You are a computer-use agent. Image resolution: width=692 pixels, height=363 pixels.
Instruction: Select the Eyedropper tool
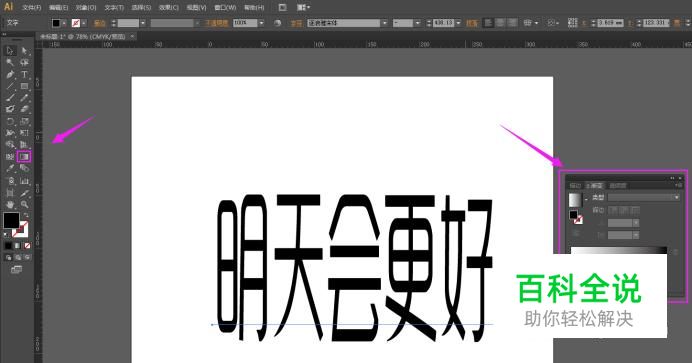10,168
